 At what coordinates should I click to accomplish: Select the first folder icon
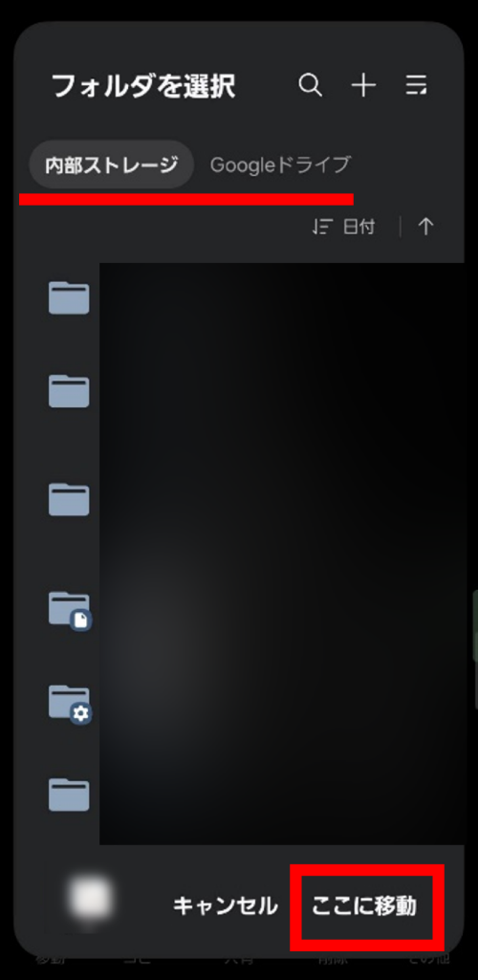pyautogui.click(x=69, y=297)
